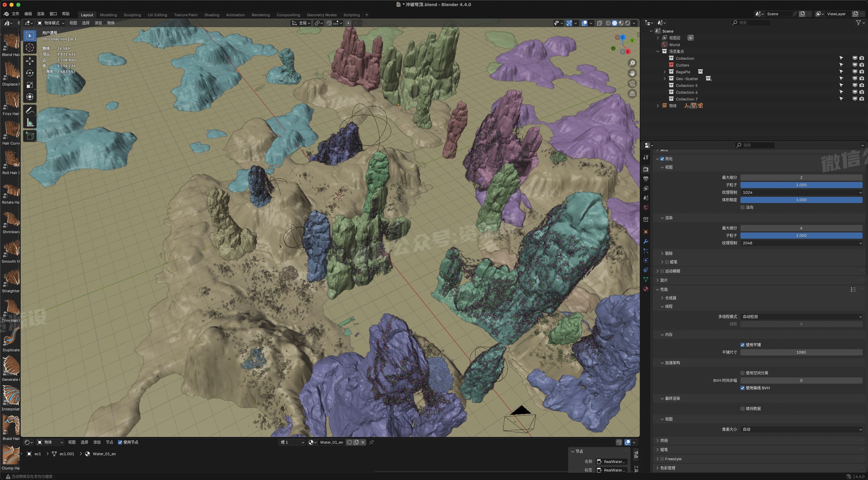Switch to wireframe viewport shading
The width and height of the screenshot is (868, 480).
[x=608, y=23]
